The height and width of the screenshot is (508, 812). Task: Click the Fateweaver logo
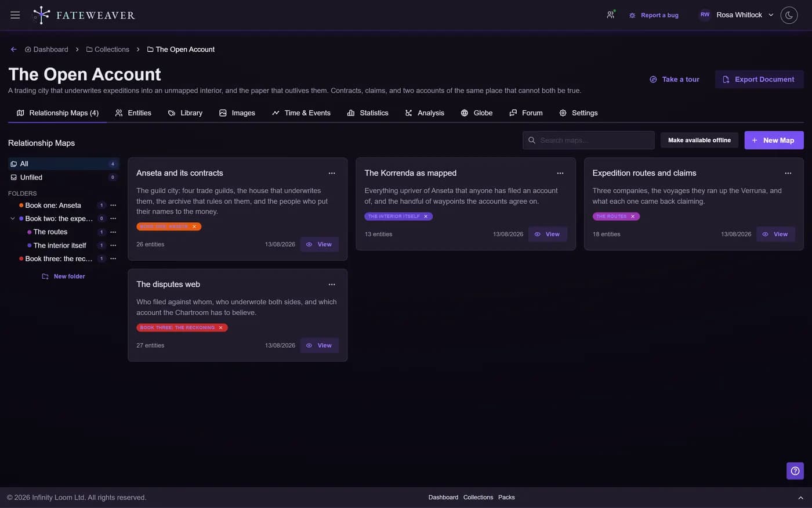[84, 15]
